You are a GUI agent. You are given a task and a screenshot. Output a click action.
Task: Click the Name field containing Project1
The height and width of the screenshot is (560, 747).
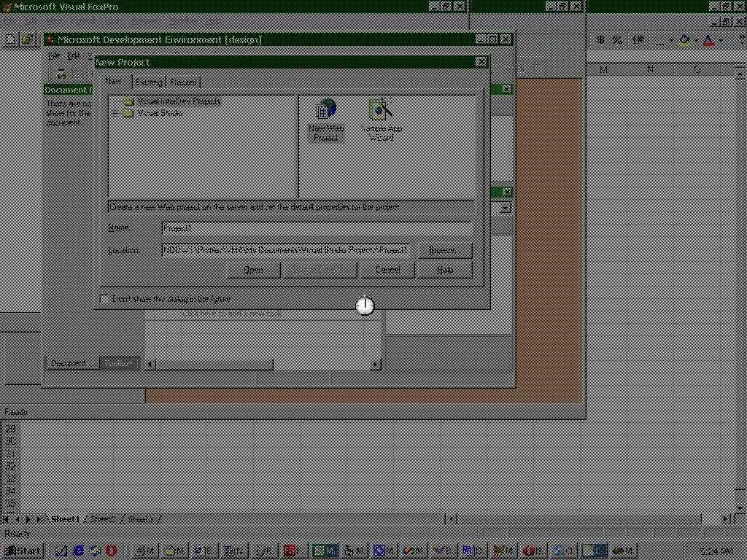coord(317,228)
